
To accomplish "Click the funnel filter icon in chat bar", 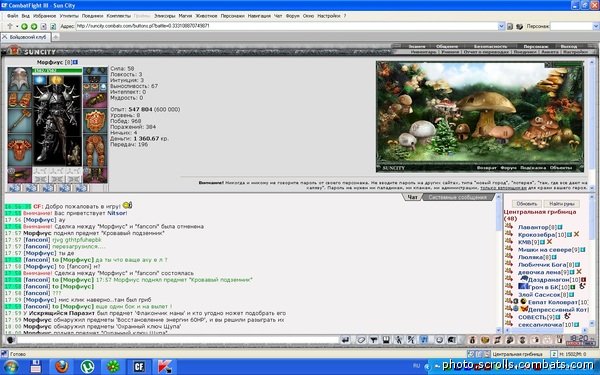I will pos(374,340).
